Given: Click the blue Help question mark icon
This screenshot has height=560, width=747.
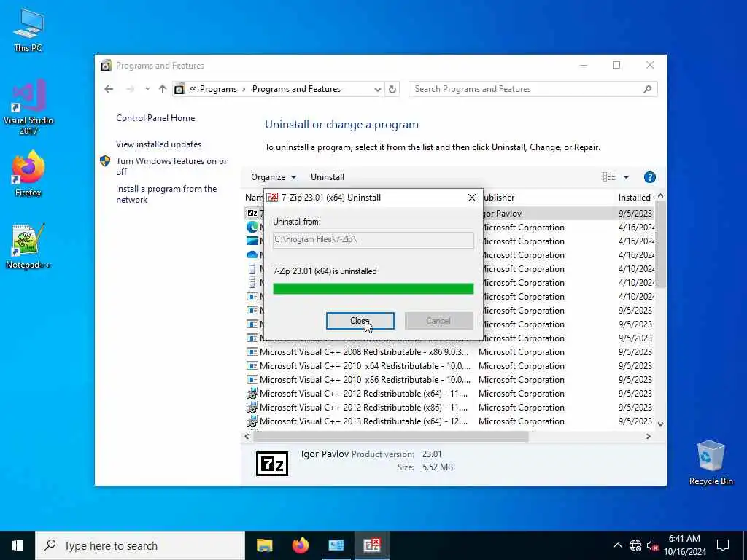Looking at the screenshot, I should pyautogui.click(x=649, y=177).
